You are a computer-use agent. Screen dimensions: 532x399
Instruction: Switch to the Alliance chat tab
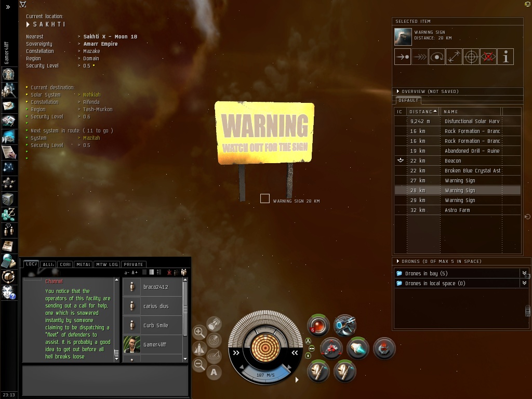pyautogui.click(x=48, y=264)
